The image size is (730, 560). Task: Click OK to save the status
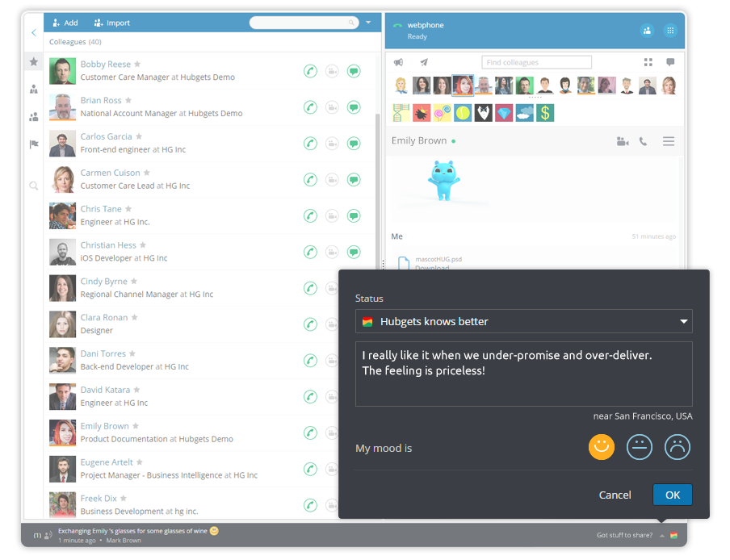click(x=672, y=495)
